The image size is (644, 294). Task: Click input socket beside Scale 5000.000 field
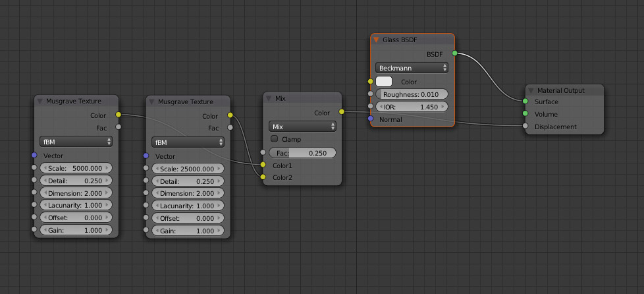click(34, 168)
